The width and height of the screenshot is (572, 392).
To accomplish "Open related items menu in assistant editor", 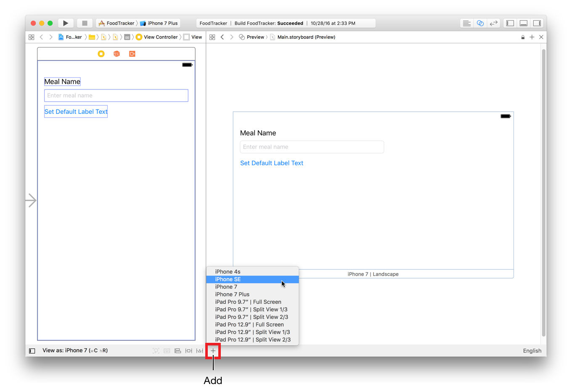I will [x=212, y=37].
